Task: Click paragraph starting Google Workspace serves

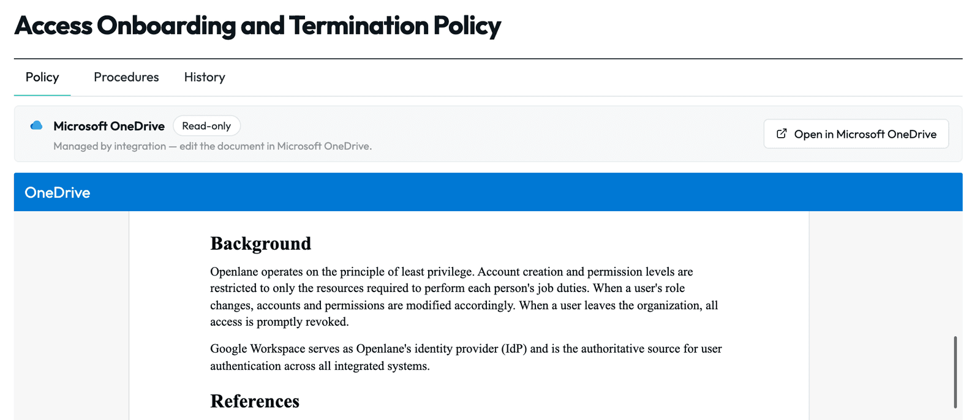Action: pos(466,357)
